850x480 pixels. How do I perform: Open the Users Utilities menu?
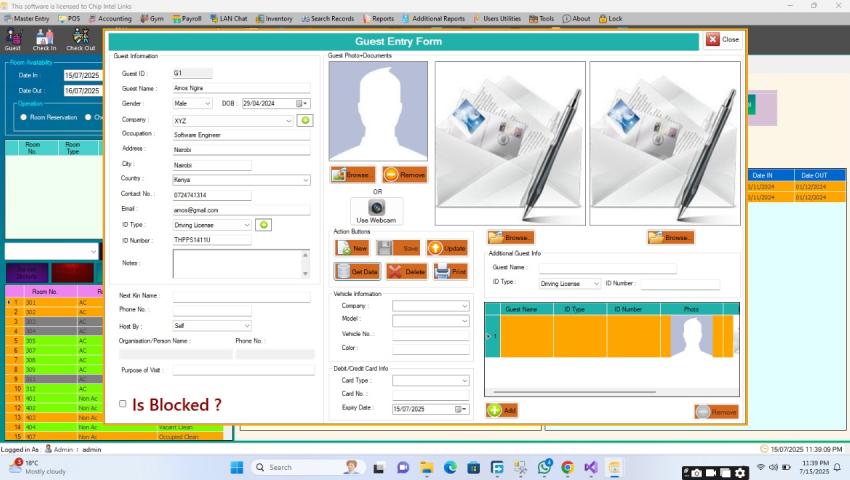click(x=497, y=18)
